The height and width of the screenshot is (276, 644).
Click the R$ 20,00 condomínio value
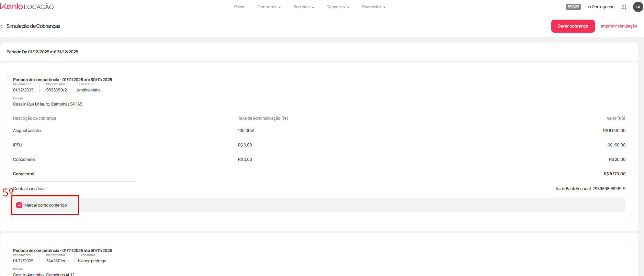(617, 159)
